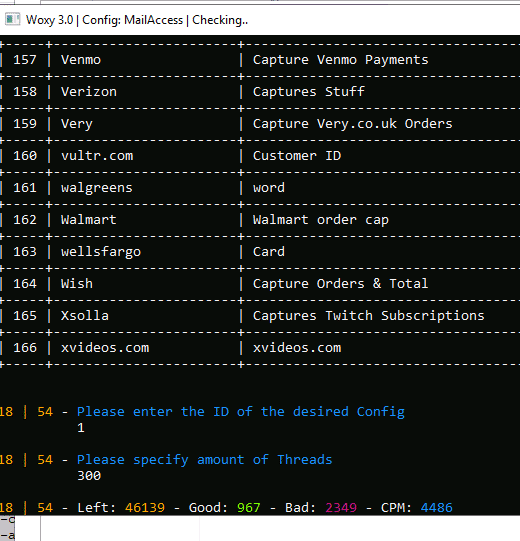The image size is (520, 541).
Task: Click the 'Capture Orders & Total' text
Action: click(340, 284)
